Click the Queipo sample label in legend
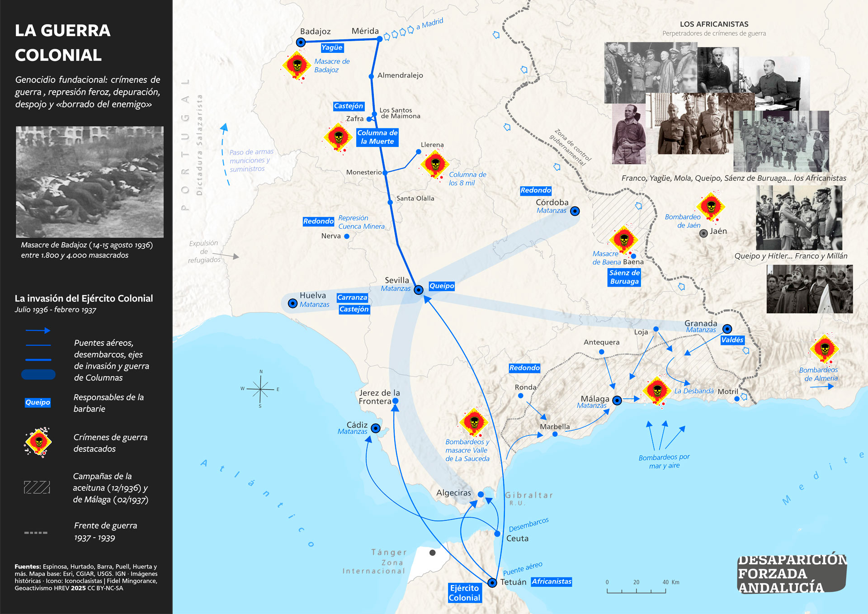 pos(38,402)
